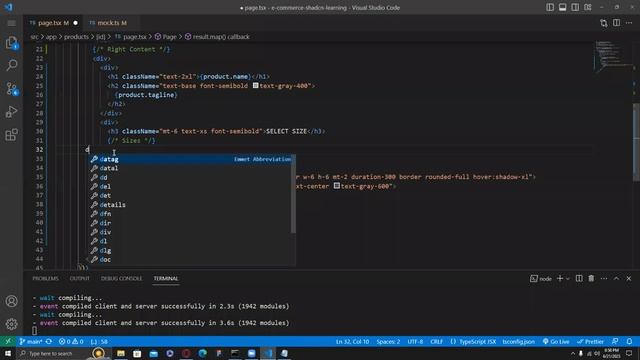640x360 pixels.
Task: Toggle the bottom panel layout icon
Action: (562, 7)
